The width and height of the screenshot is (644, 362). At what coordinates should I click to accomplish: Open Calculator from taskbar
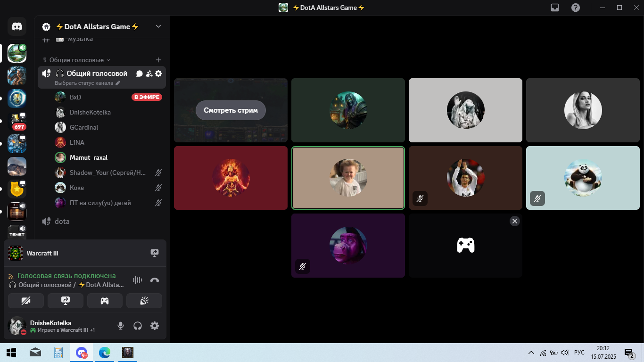[58, 353]
